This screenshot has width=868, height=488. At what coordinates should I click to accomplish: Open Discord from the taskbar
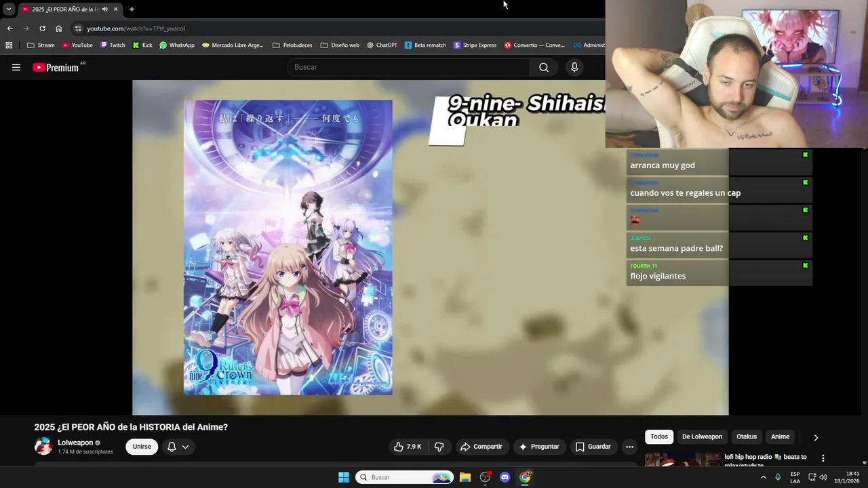505,477
